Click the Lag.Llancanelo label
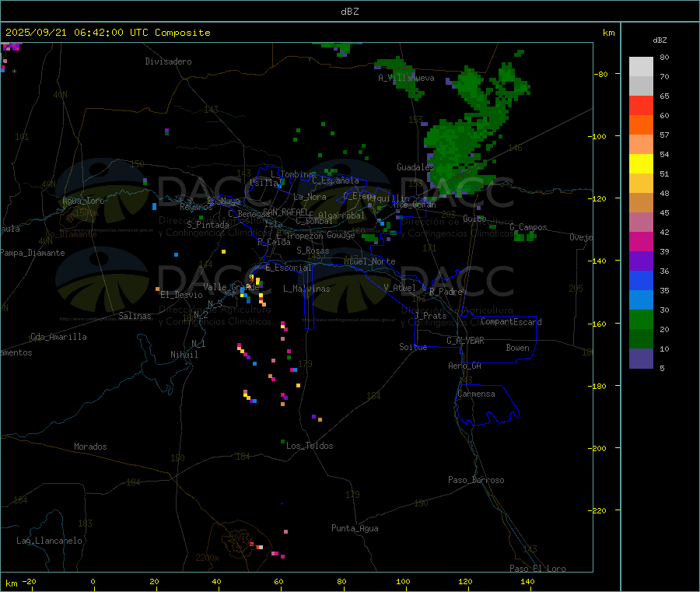 click(x=49, y=541)
